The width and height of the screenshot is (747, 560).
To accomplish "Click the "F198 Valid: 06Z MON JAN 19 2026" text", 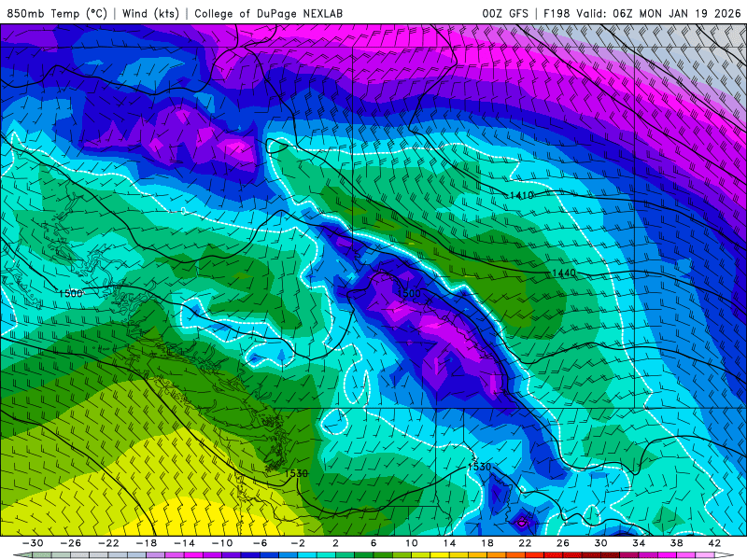I will [x=642, y=13].
